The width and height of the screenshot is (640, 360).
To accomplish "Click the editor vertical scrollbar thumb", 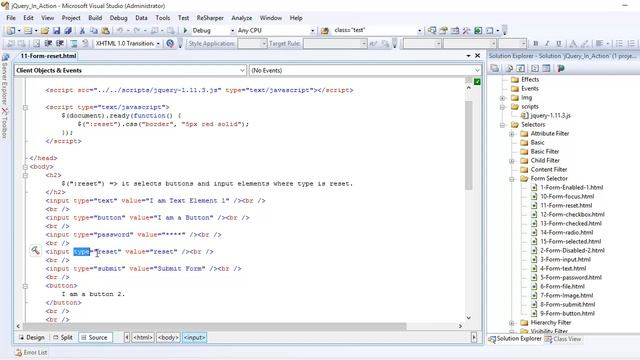I will tap(469, 145).
